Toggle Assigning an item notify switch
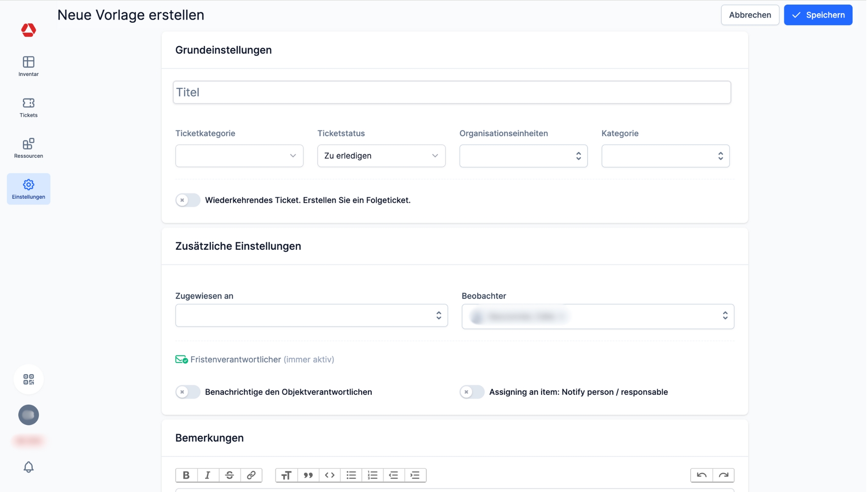The height and width of the screenshot is (492, 868). [472, 392]
